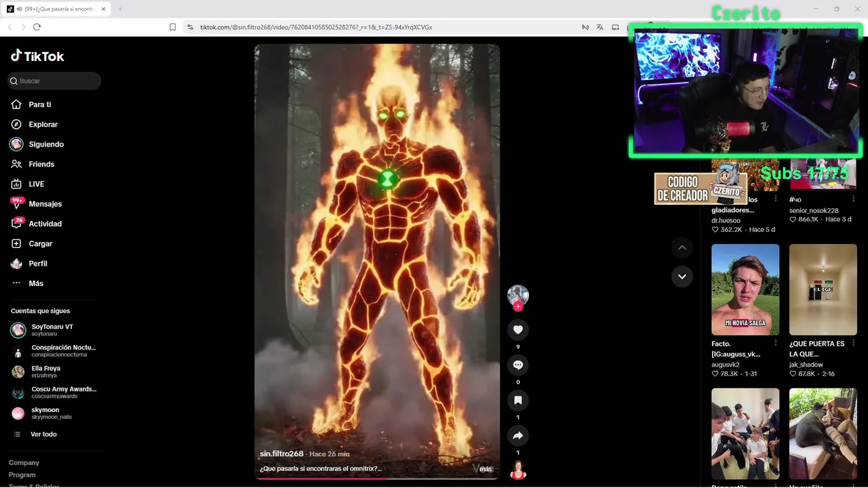This screenshot has width=868, height=488.
Task: Open the TikTok home logo
Action: tap(37, 56)
